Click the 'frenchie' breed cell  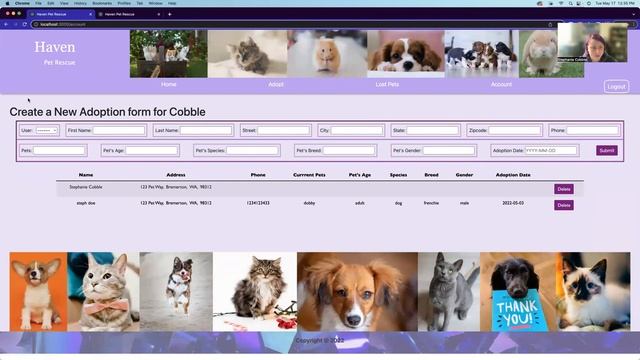(431, 203)
